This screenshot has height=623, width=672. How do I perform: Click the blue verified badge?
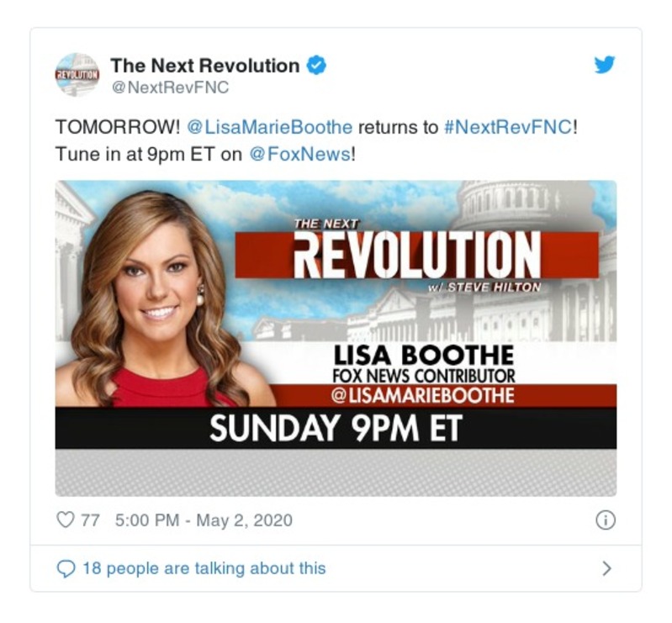point(316,65)
